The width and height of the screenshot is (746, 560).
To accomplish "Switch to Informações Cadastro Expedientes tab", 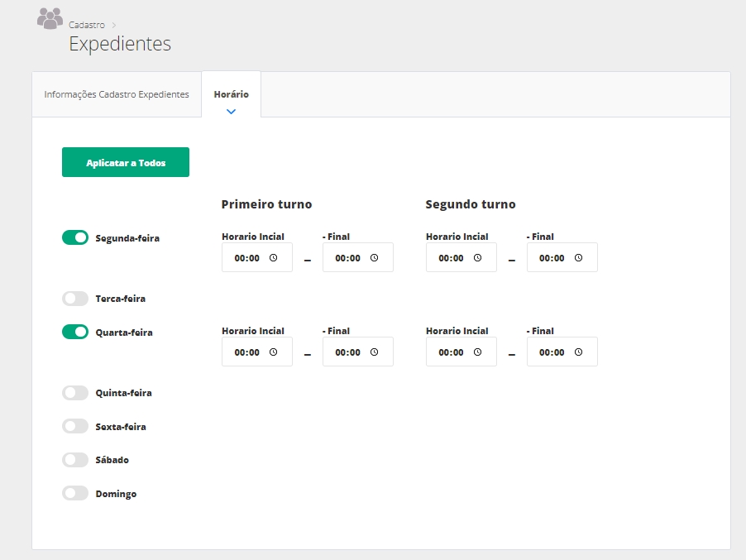I will coord(117,94).
